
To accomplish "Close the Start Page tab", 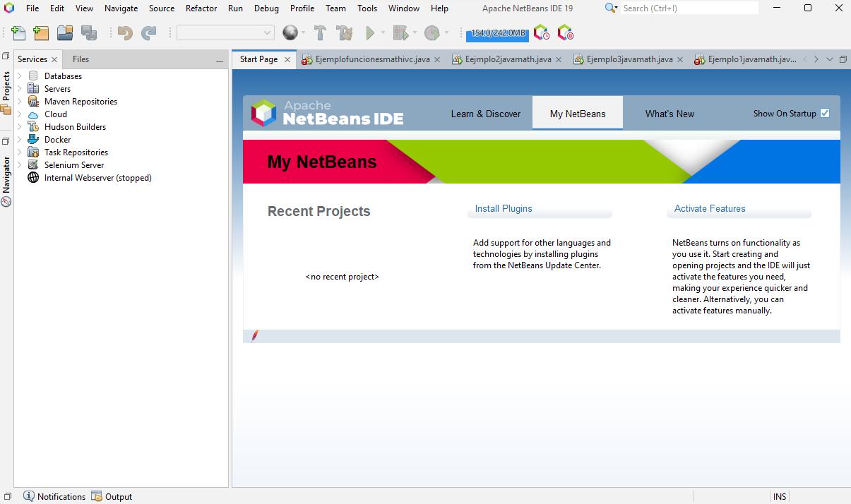I will point(287,60).
